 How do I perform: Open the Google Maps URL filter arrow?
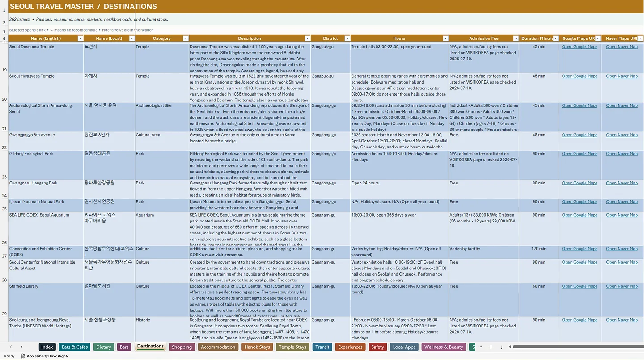pyautogui.click(x=597, y=38)
